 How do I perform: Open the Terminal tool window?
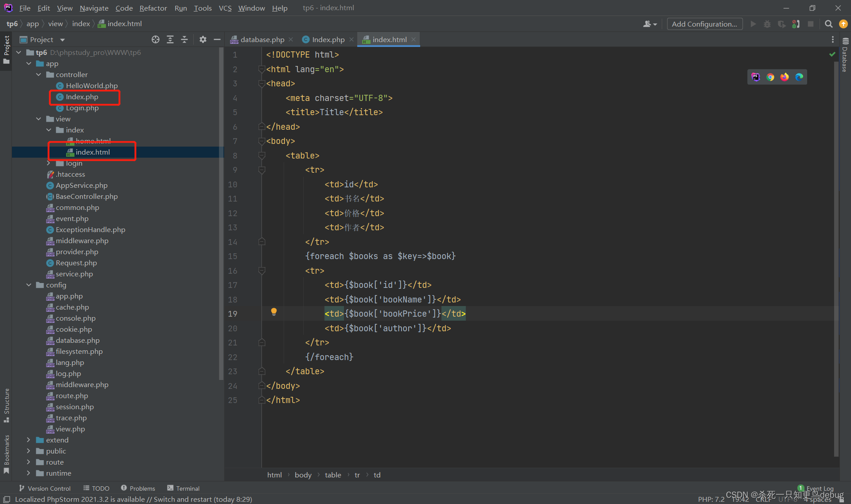183,488
